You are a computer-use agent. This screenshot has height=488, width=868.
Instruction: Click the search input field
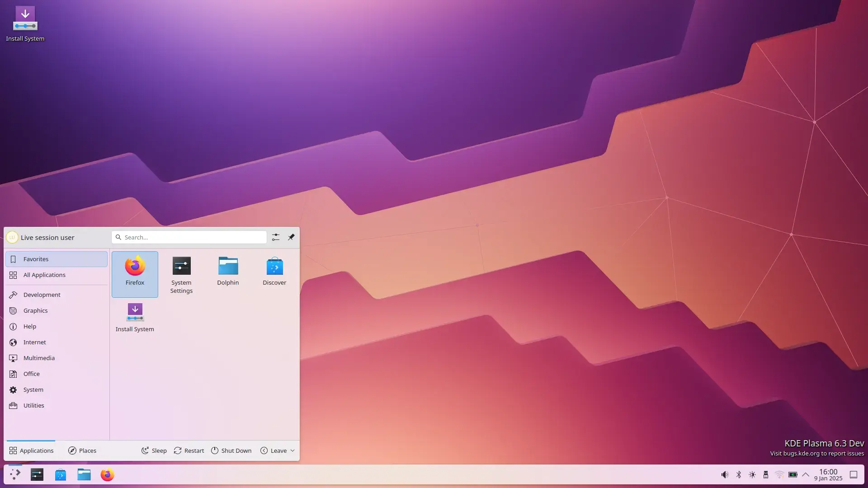189,237
